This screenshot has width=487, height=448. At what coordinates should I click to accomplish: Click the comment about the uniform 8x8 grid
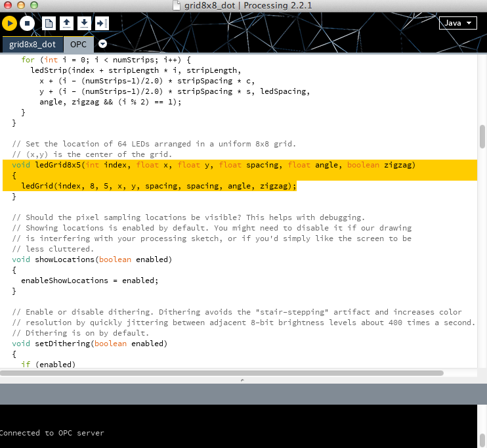[154, 144]
